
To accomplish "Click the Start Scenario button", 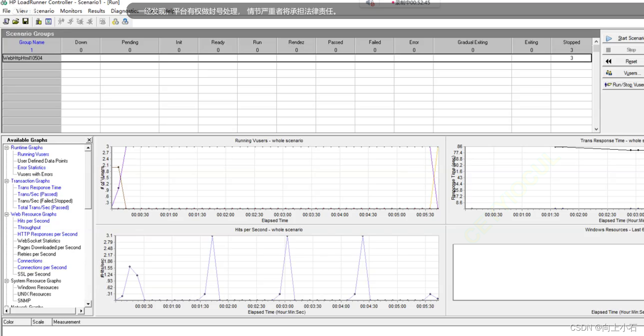I will pos(623,38).
